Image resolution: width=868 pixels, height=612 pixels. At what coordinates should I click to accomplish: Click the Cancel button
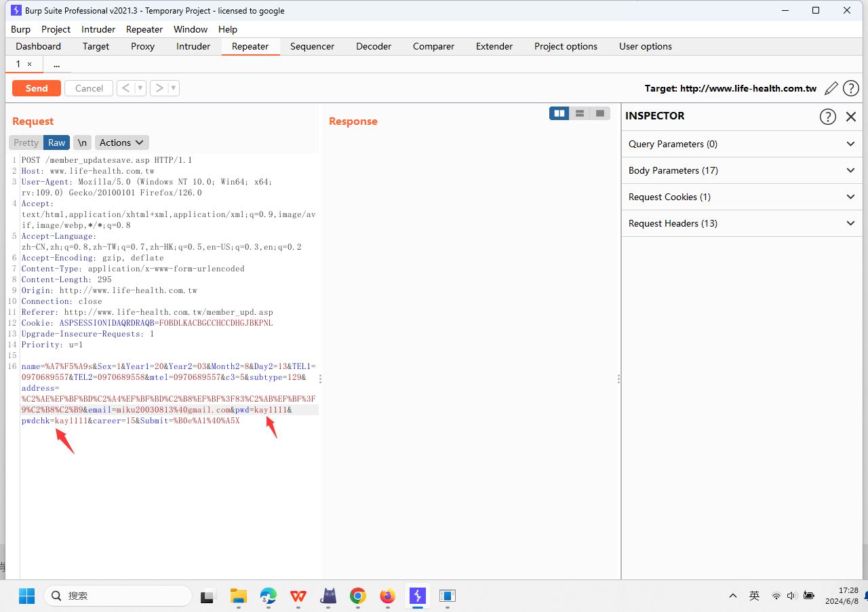click(x=89, y=88)
